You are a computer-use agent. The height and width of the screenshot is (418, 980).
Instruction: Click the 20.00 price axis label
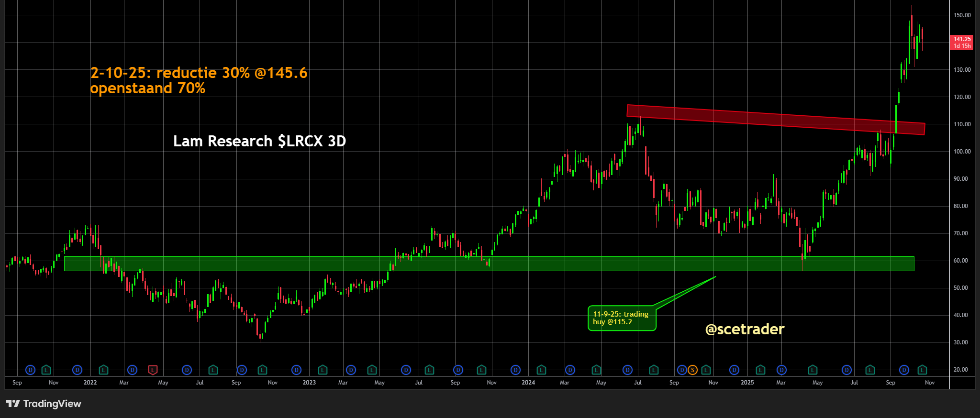[x=961, y=370]
